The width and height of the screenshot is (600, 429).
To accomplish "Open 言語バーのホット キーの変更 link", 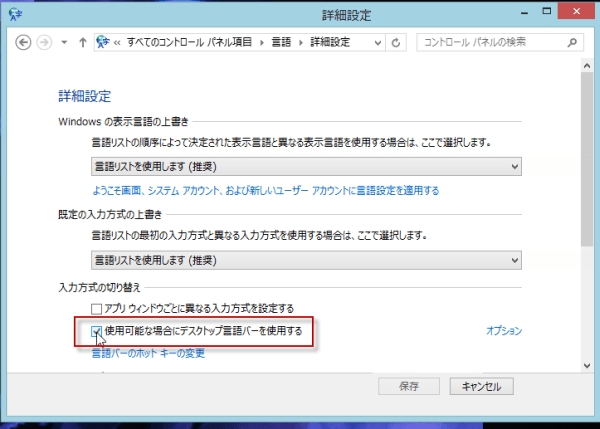I will click(148, 353).
